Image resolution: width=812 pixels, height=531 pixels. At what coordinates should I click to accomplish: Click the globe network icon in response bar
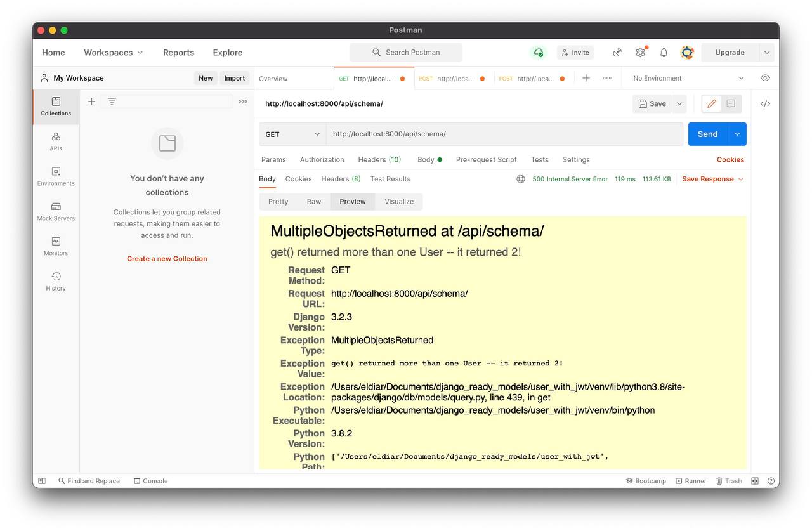pyautogui.click(x=521, y=179)
